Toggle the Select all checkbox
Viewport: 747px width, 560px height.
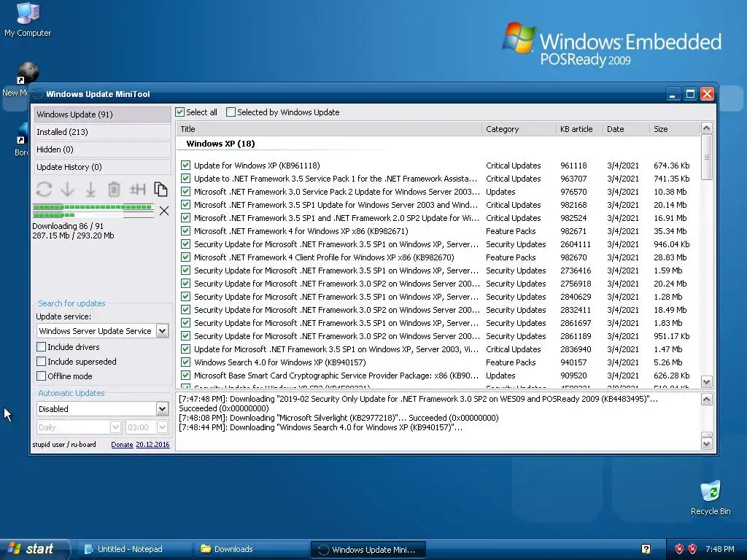point(179,112)
